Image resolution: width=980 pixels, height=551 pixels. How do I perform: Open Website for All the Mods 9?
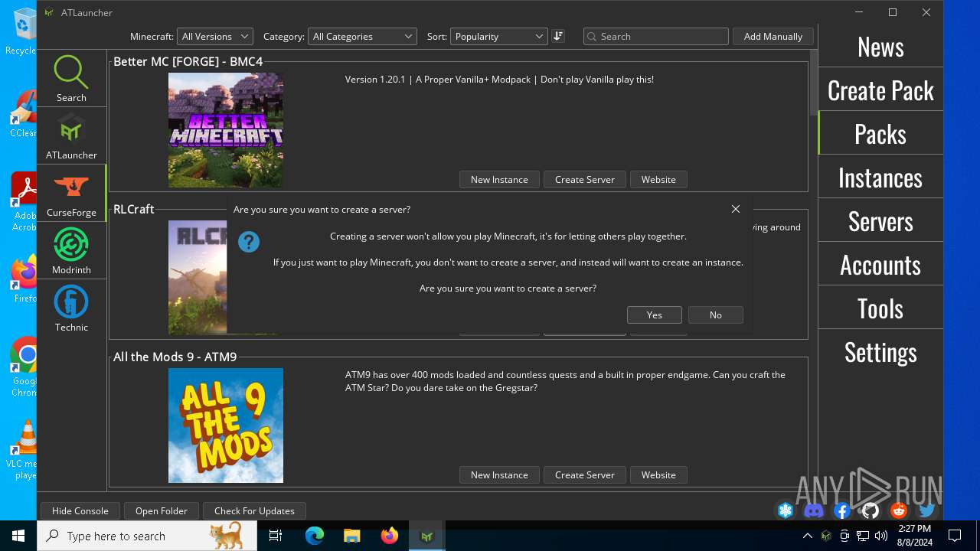658,474
